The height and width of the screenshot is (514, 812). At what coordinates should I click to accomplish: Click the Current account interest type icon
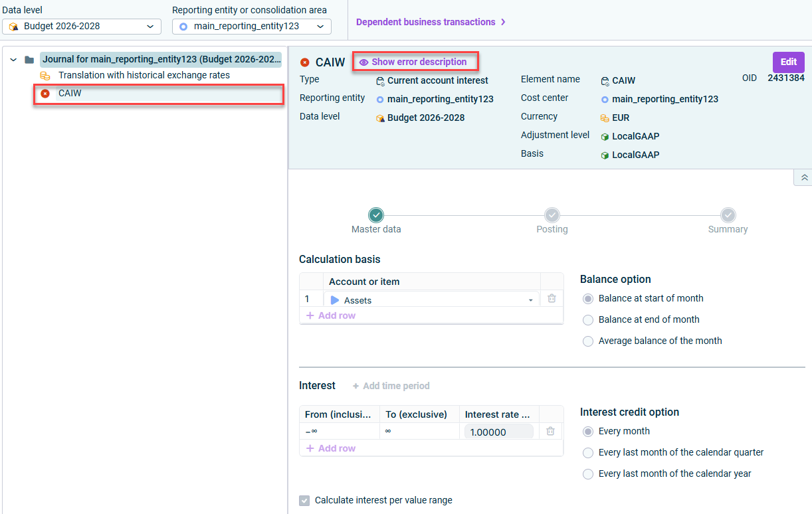pyautogui.click(x=381, y=80)
